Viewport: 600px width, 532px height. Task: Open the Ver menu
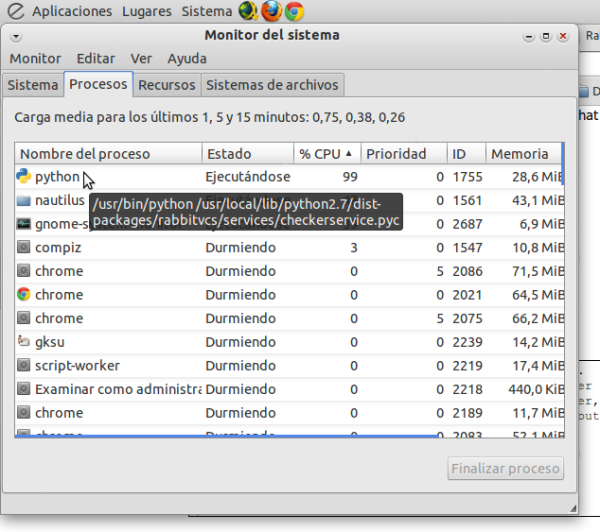click(x=141, y=59)
